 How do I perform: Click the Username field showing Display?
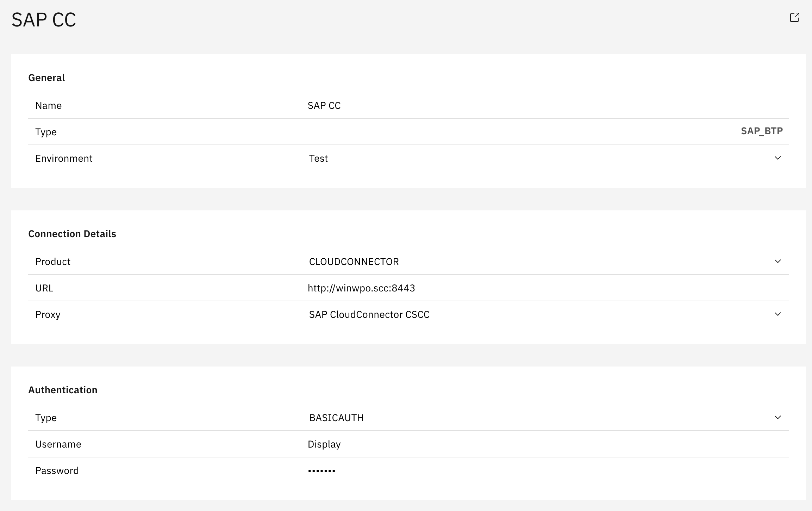point(324,444)
